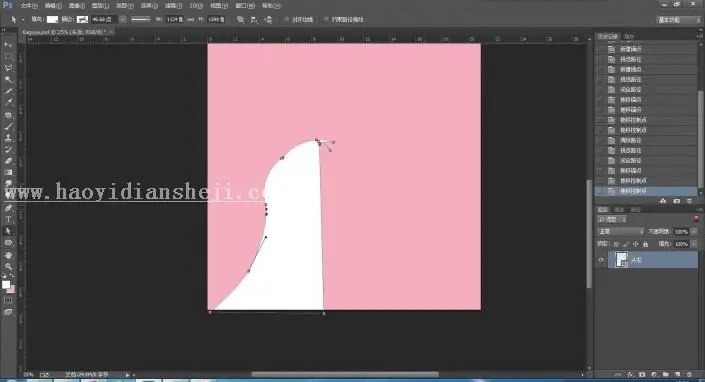This screenshot has width=705, height=382.
Task: Change screen mode from toolbox
Action: coord(8,311)
